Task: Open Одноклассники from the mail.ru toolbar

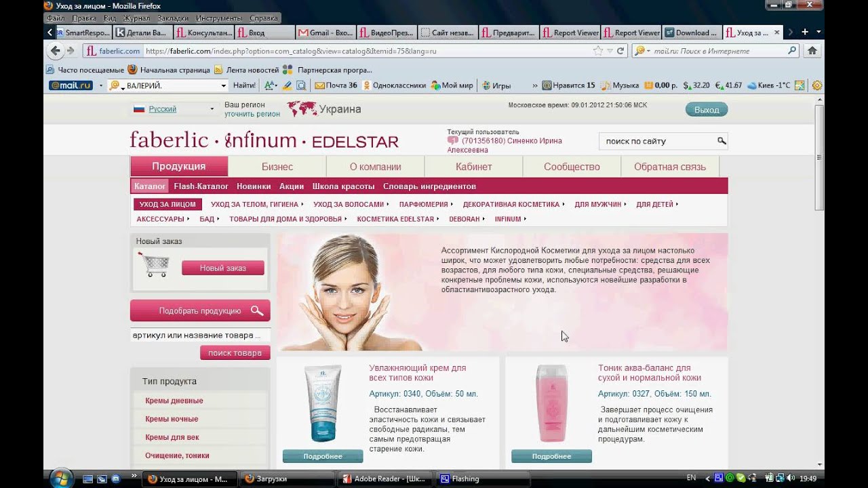Action: (395, 85)
